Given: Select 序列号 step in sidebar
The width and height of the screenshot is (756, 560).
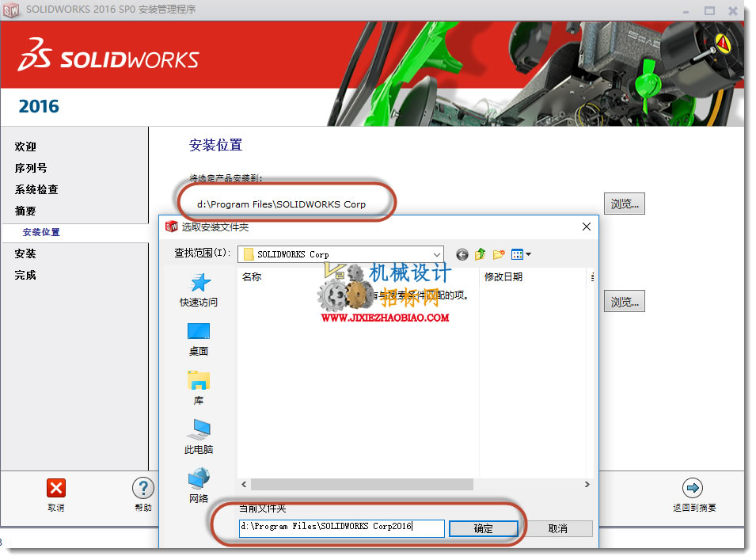Looking at the screenshot, I should pos(31,170).
